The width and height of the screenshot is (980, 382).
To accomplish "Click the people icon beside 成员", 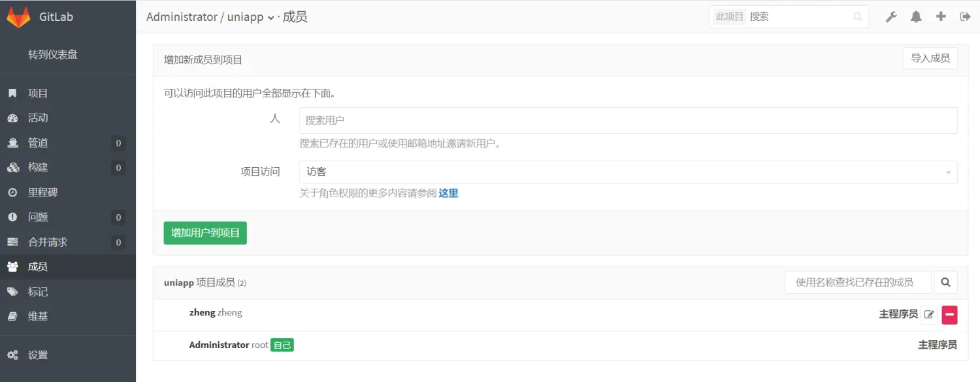I will tap(12, 267).
